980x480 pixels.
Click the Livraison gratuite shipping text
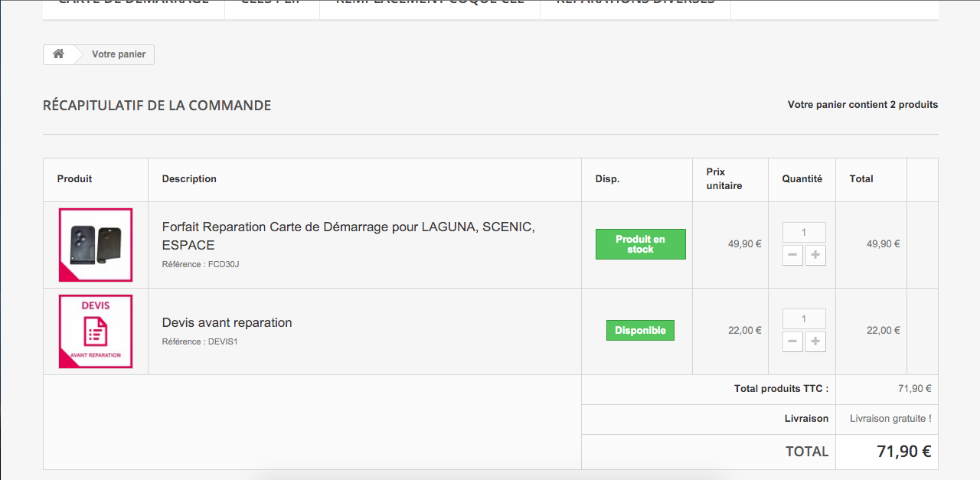890,419
